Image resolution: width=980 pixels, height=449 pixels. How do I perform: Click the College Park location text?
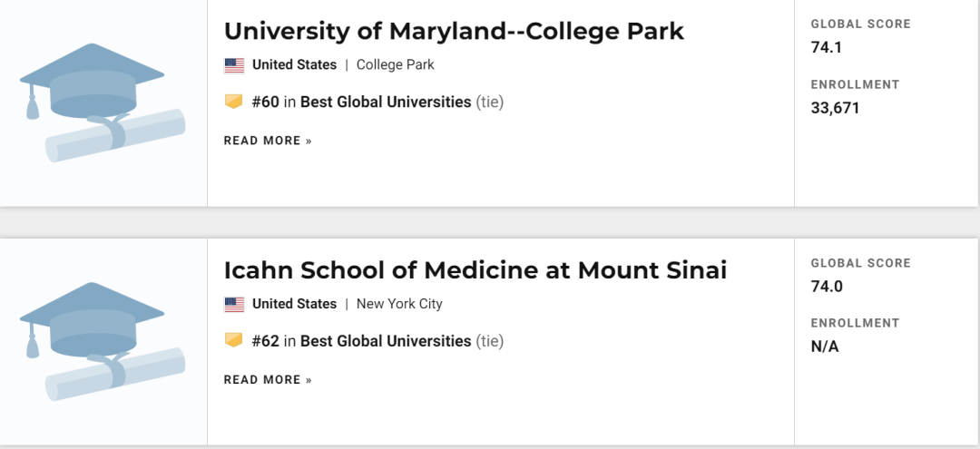395,65
